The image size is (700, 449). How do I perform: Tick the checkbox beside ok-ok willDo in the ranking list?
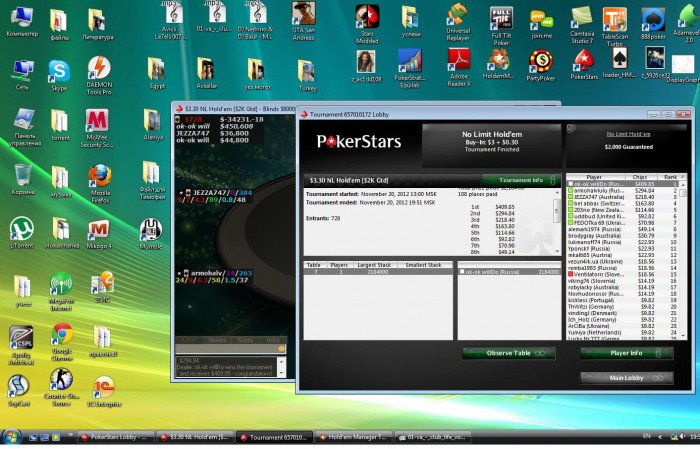click(570, 184)
